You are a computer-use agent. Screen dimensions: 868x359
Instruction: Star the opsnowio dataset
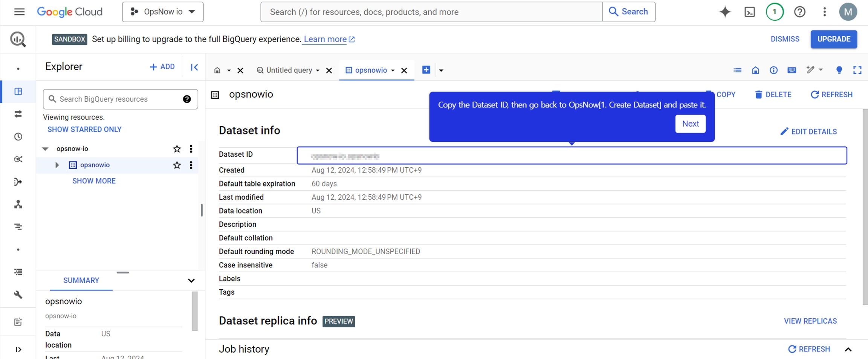177,165
